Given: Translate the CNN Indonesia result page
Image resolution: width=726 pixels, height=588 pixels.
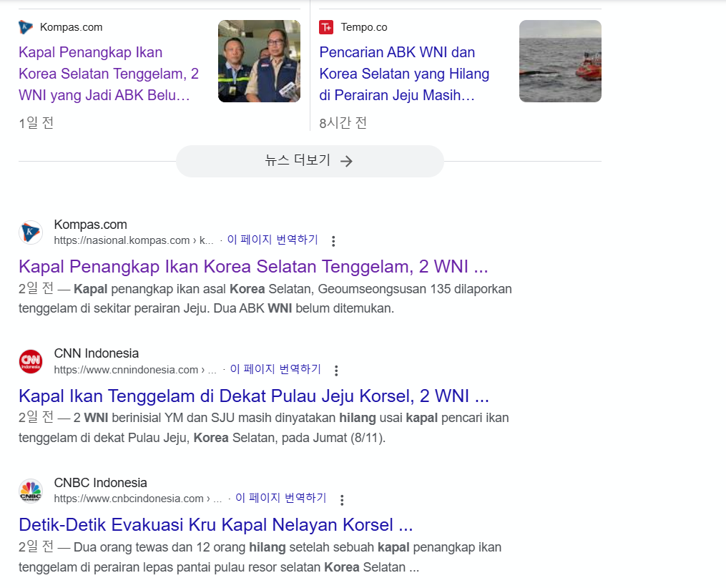Looking at the screenshot, I should click(275, 370).
